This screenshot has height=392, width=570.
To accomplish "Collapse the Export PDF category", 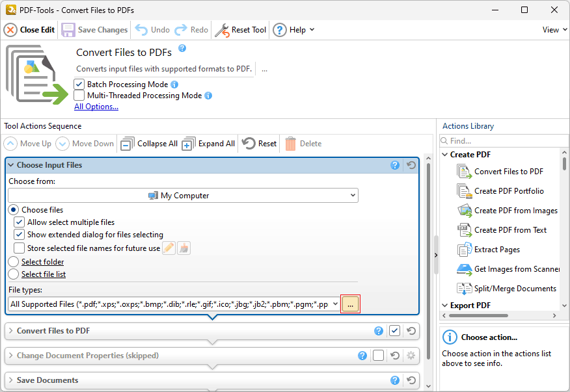I will click(x=445, y=306).
